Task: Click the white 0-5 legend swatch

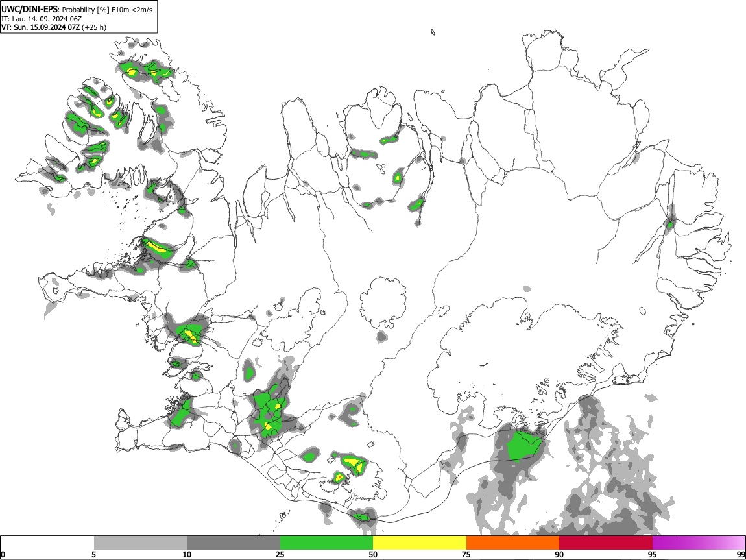Action: tap(47, 543)
